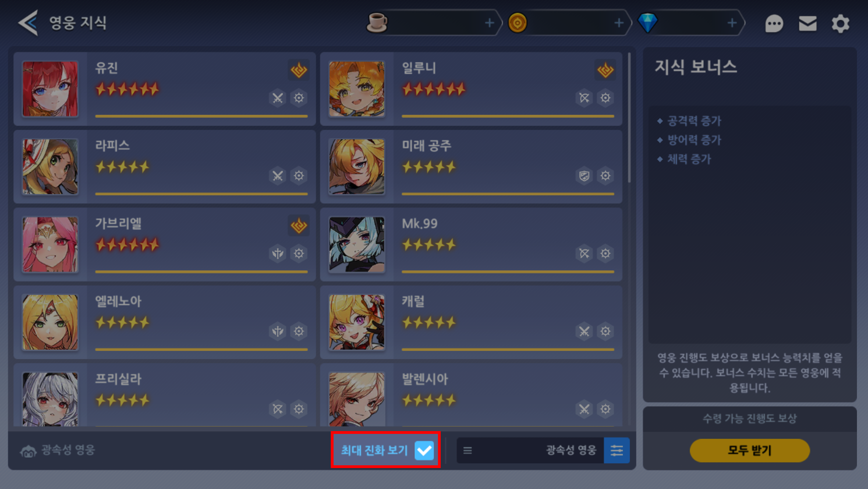868x489 pixels.
Task: Add gems via diamond plus button
Action: 732,23
